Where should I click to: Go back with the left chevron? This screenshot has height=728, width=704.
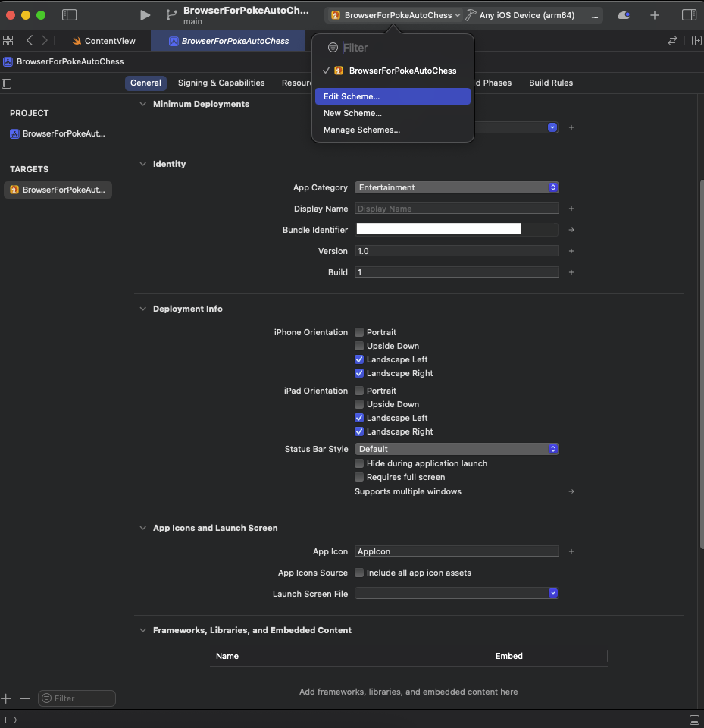coord(30,41)
